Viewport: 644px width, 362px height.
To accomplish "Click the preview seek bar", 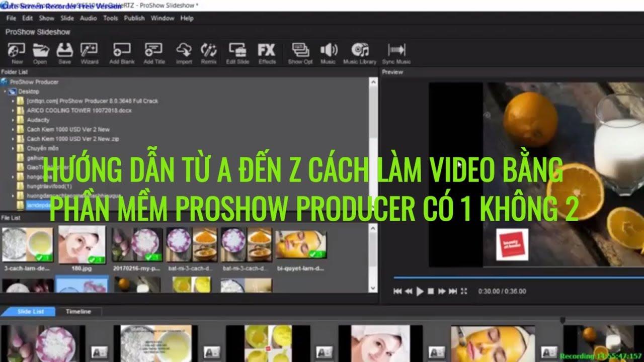I will tap(518, 278).
